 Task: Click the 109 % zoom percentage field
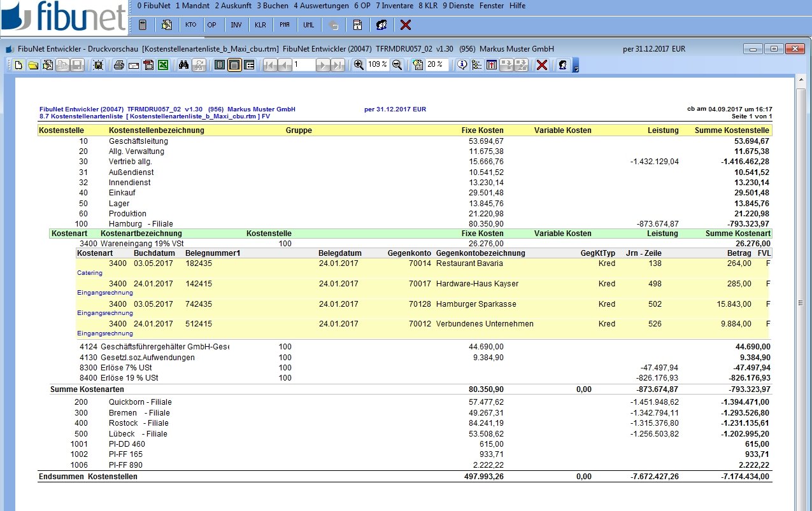point(378,65)
